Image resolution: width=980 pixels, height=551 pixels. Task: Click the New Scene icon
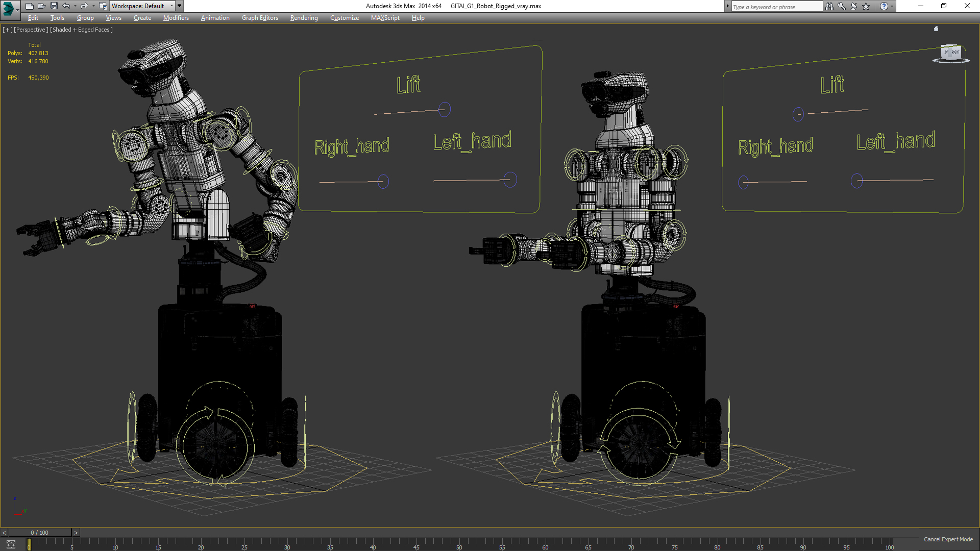pyautogui.click(x=29, y=6)
